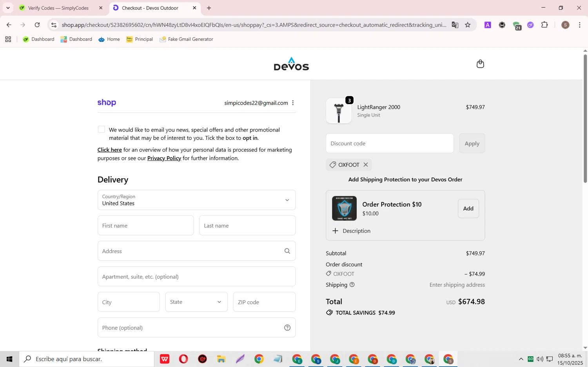588x367 pixels.
Task: Click the Apartment, suite field
Action: pyautogui.click(x=196, y=277)
